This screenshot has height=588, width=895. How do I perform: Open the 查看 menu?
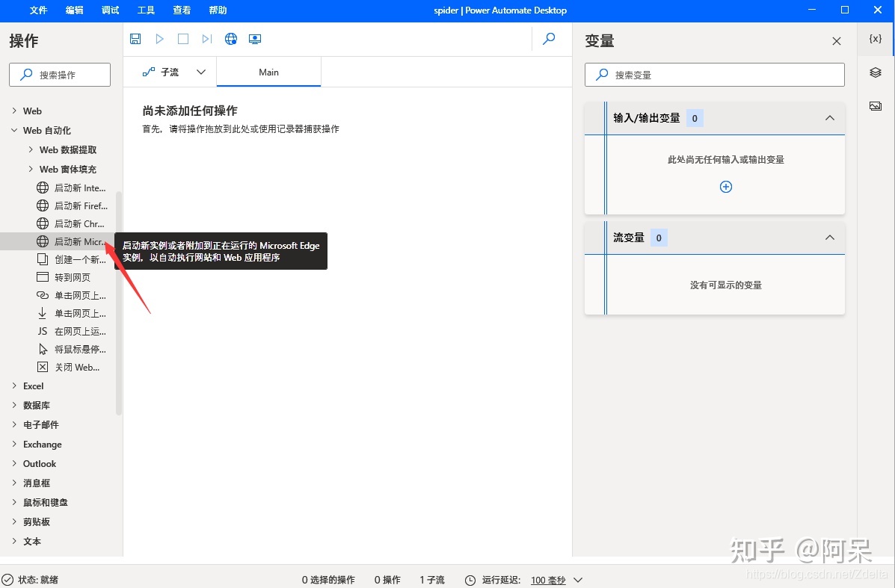[182, 10]
